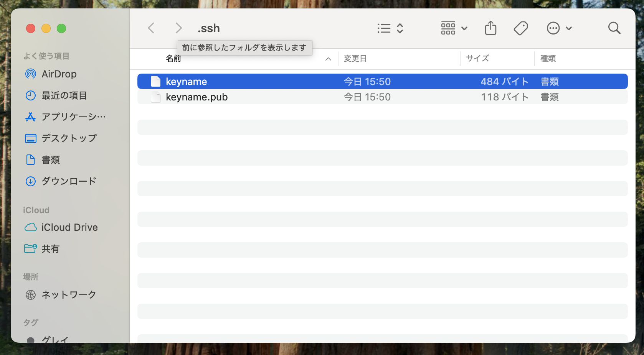Open the tag editing icon
Image resolution: width=644 pixels, height=355 pixels.
(x=521, y=28)
